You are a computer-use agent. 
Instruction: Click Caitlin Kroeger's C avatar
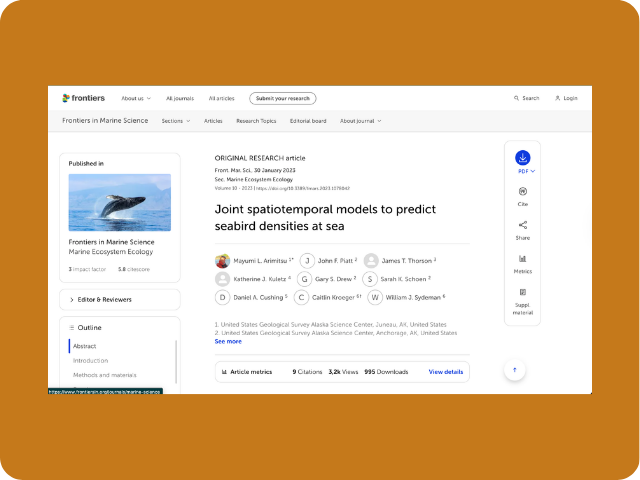pyautogui.click(x=301, y=298)
